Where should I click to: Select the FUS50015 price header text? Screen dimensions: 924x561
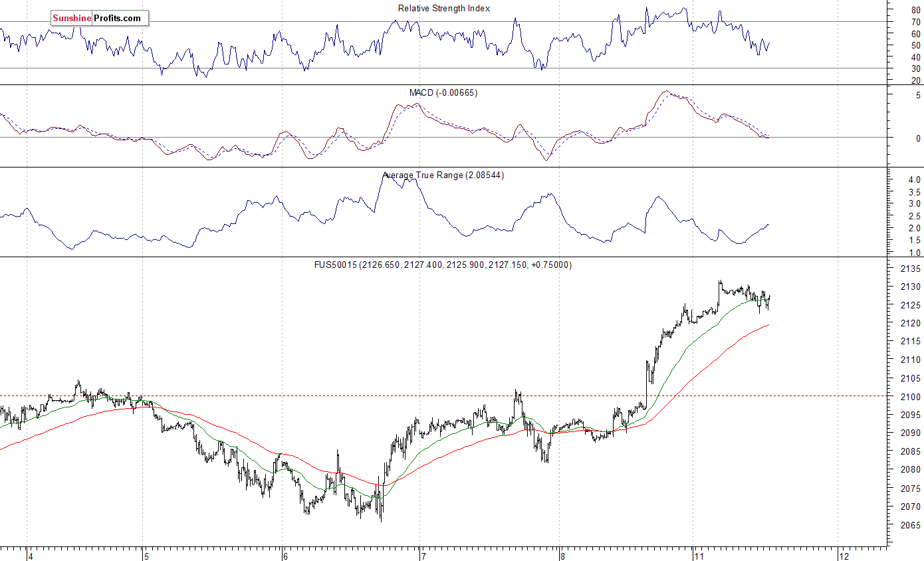point(443,265)
